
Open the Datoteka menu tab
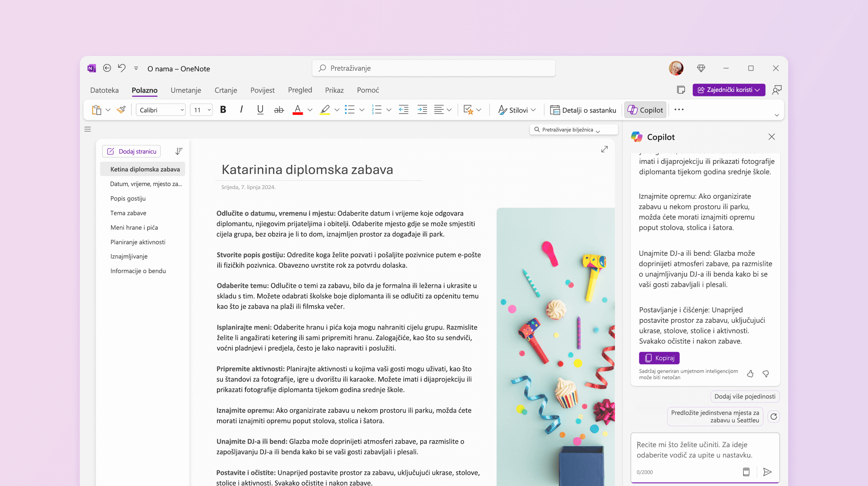(x=105, y=90)
